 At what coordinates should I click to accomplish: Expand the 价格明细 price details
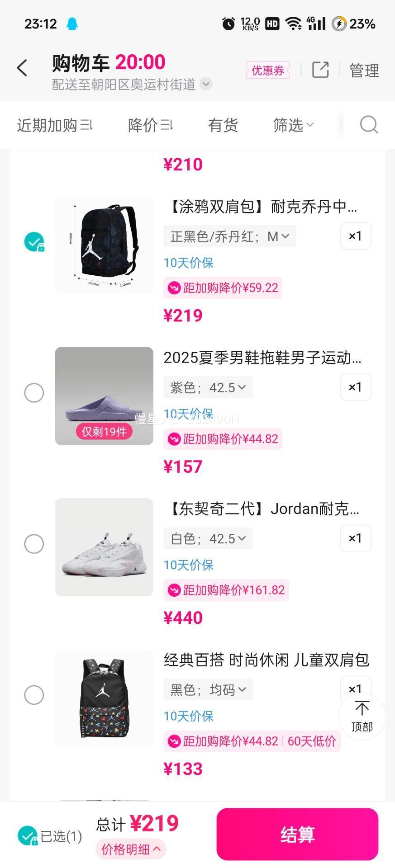tap(131, 849)
